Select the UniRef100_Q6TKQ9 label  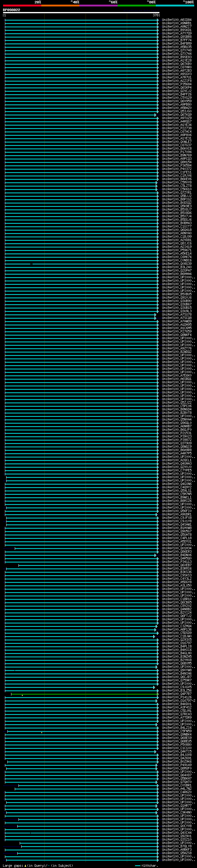pyautogui.click(x=176, y=115)
